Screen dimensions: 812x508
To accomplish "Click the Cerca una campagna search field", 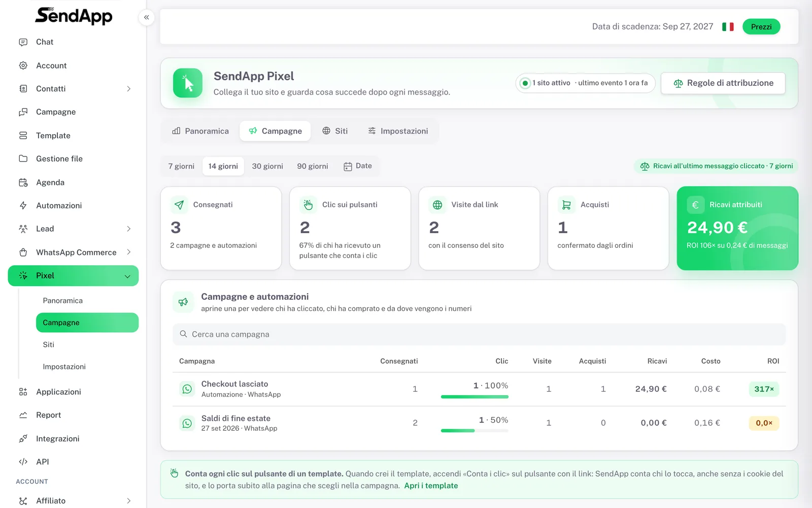I will (x=479, y=334).
